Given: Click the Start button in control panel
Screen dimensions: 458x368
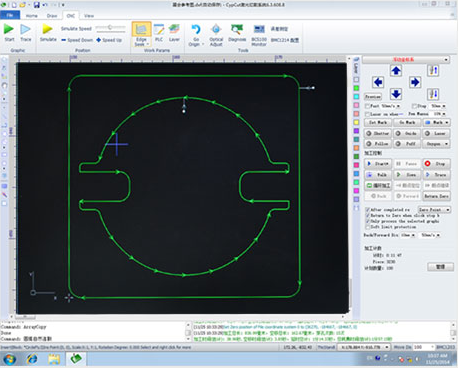Looking at the screenshot, I should pyautogui.click(x=378, y=164).
